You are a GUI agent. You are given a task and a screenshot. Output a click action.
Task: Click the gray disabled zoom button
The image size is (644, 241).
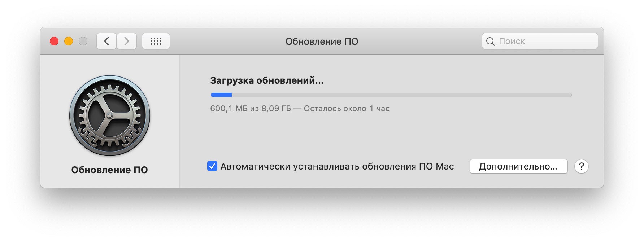click(x=83, y=41)
